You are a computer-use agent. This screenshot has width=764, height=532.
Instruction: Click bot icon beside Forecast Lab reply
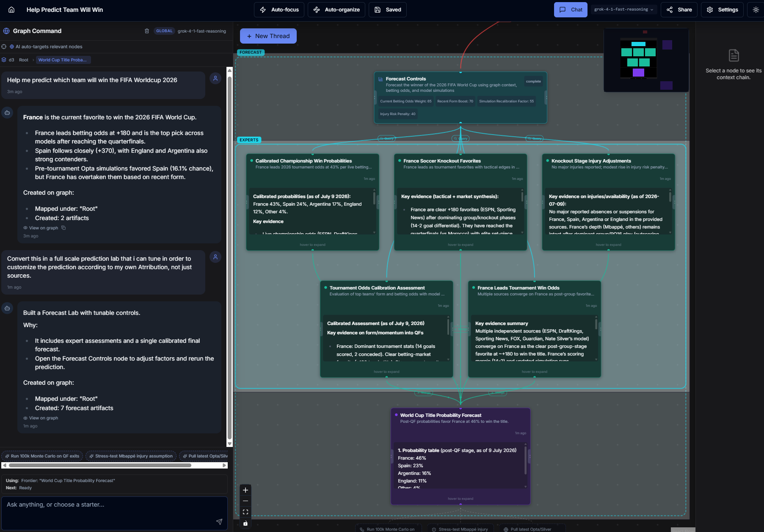pyautogui.click(x=7, y=308)
